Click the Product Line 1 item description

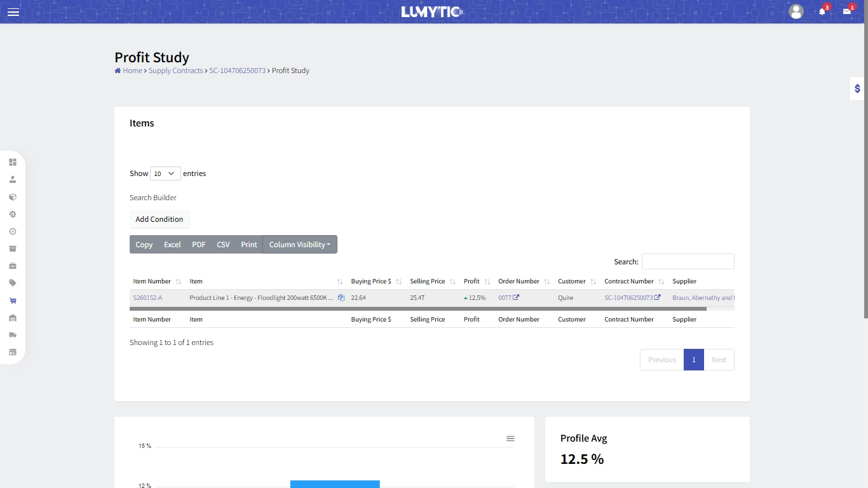click(261, 297)
